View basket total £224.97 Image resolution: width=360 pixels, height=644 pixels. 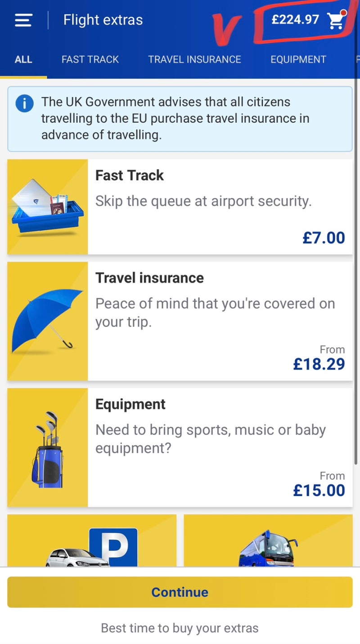click(295, 20)
